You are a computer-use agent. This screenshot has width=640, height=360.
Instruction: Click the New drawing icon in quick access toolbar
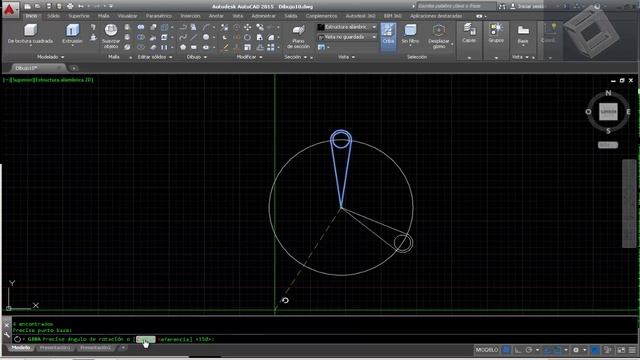tap(27, 6)
